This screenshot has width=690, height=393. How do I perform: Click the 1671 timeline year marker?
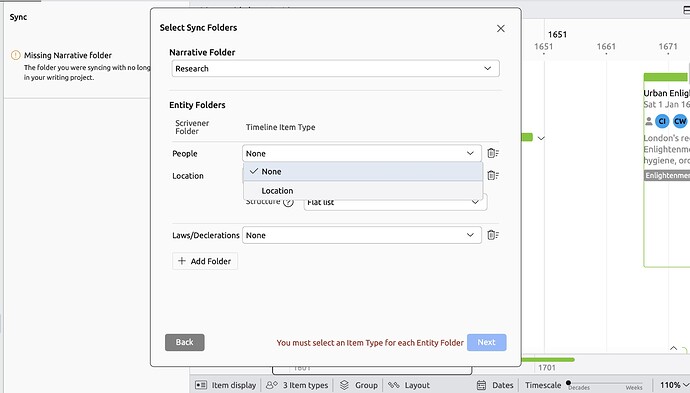668,46
